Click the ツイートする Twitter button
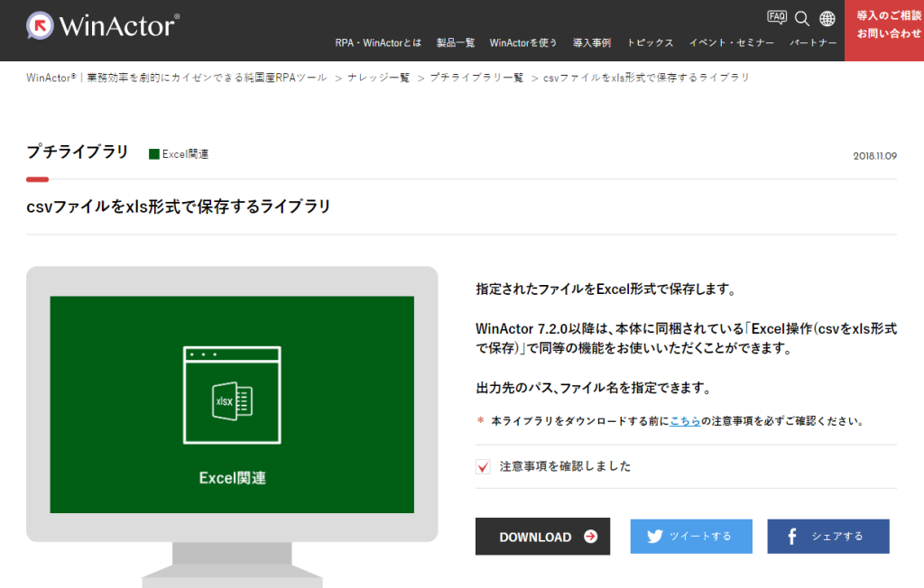Screen dimensions: 924x588 coord(690,536)
